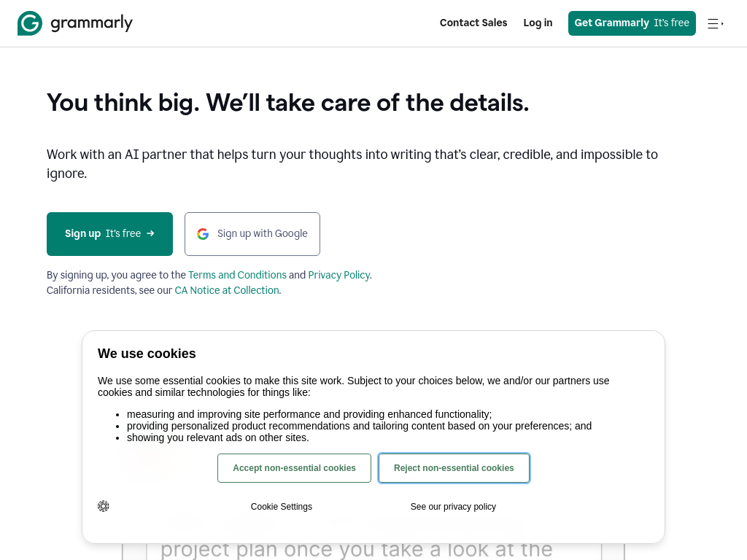
Task: Click the 'You think big' headline
Action: [x=287, y=103]
